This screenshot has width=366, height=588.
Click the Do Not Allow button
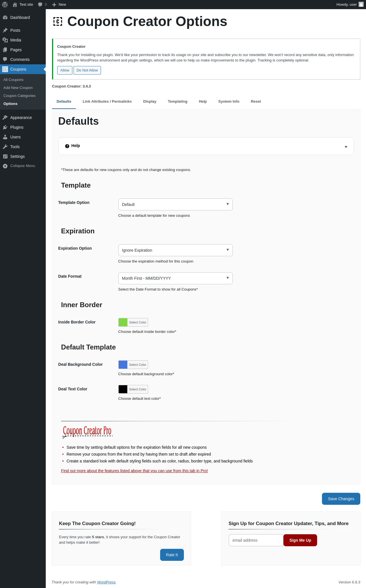(87, 70)
